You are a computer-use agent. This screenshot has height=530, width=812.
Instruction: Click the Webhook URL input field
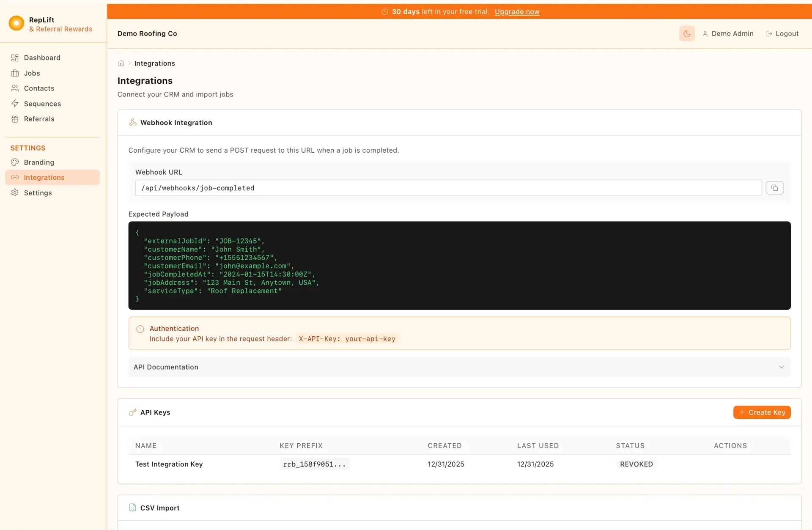pyautogui.click(x=448, y=188)
